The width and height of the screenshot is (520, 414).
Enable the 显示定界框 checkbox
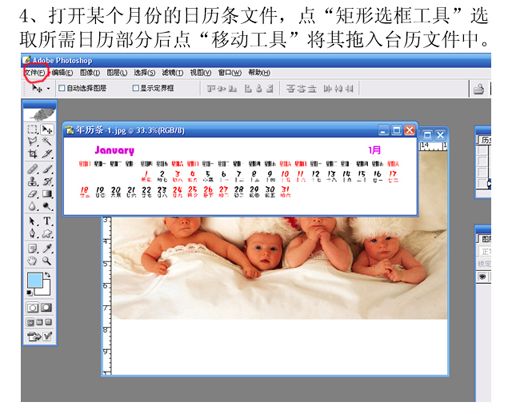tap(136, 88)
